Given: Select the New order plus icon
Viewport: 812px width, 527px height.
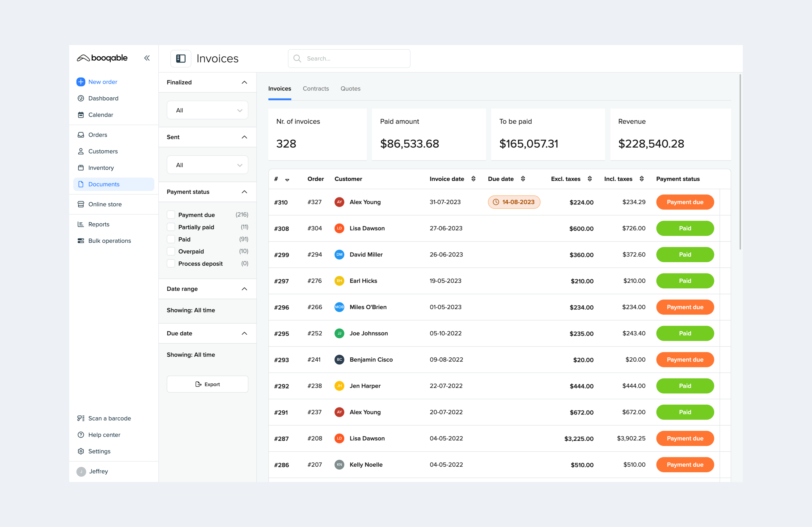Looking at the screenshot, I should click(81, 82).
